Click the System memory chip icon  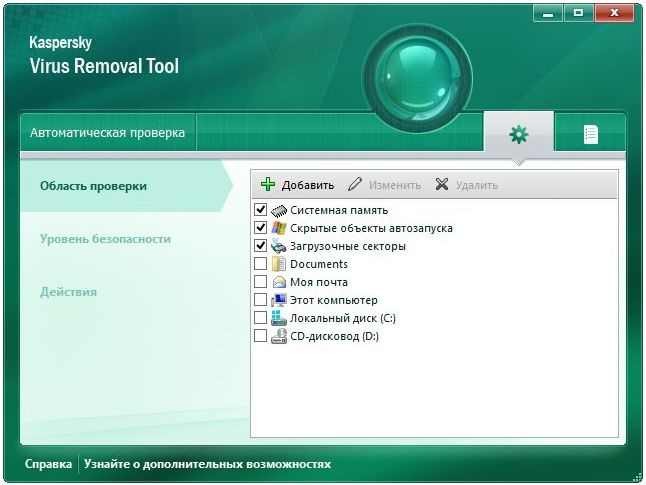click(x=279, y=210)
